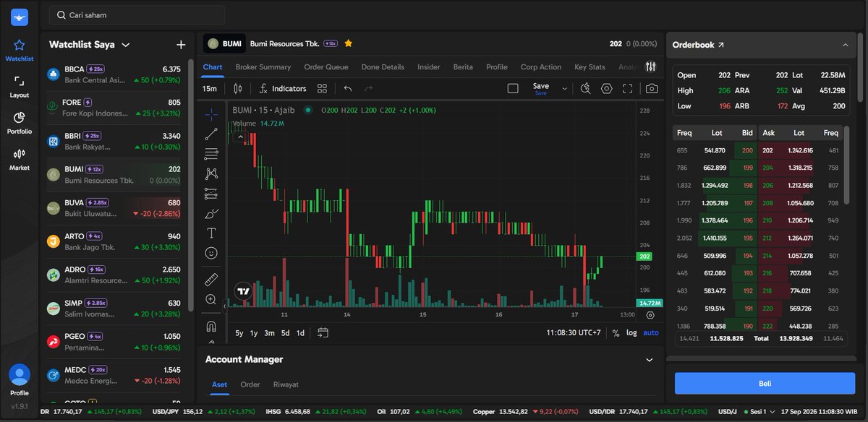This screenshot has width=868, height=422.
Task: Toggle log scale on the chart
Action: point(631,333)
